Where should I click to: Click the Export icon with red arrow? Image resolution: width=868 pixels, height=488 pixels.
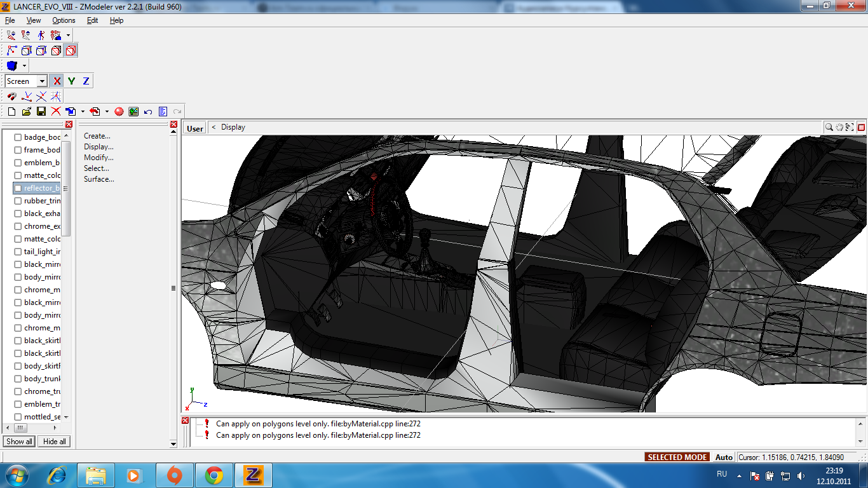[x=95, y=111]
